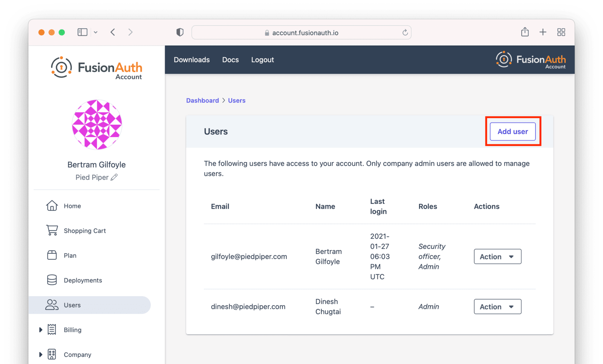The height and width of the screenshot is (364, 603).
Task: Click the Security officer, Admin roles cell
Action: (432, 257)
